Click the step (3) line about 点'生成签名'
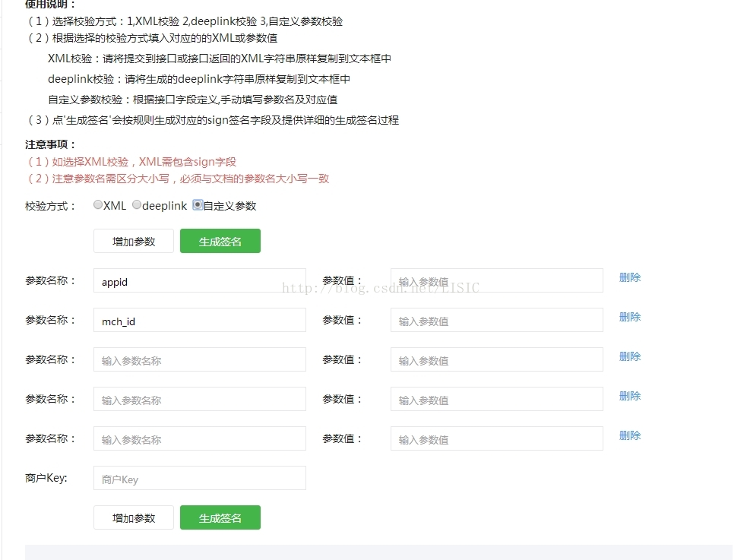747x560 pixels. pyautogui.click(x=214, y=120)
